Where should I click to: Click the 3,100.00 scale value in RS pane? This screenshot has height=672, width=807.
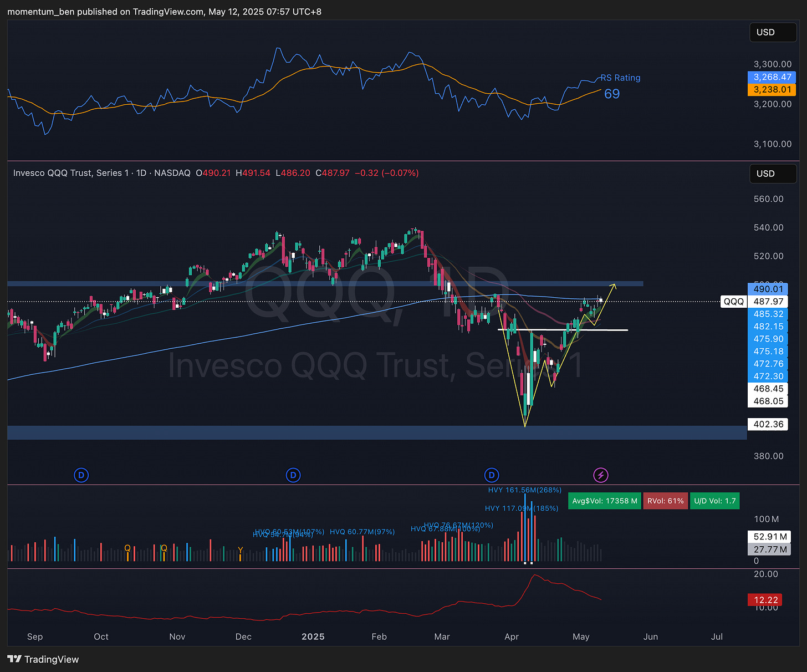click(773, 144)
